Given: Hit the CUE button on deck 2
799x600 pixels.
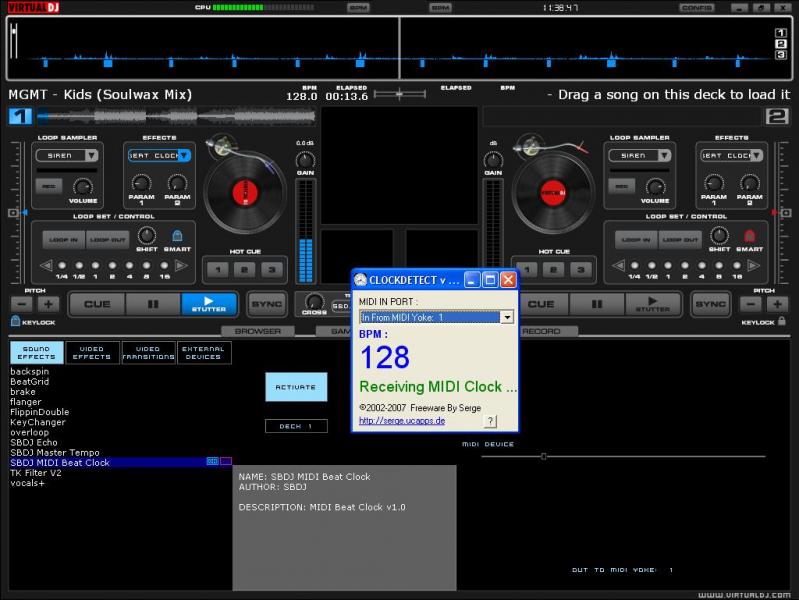Looking at the screenshot, I should [541, 304].
